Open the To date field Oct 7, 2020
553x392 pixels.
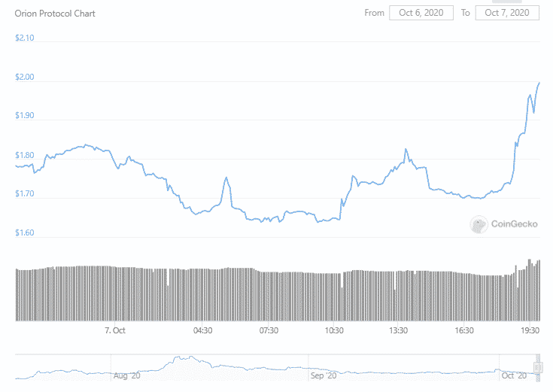(x=507, y=13)
